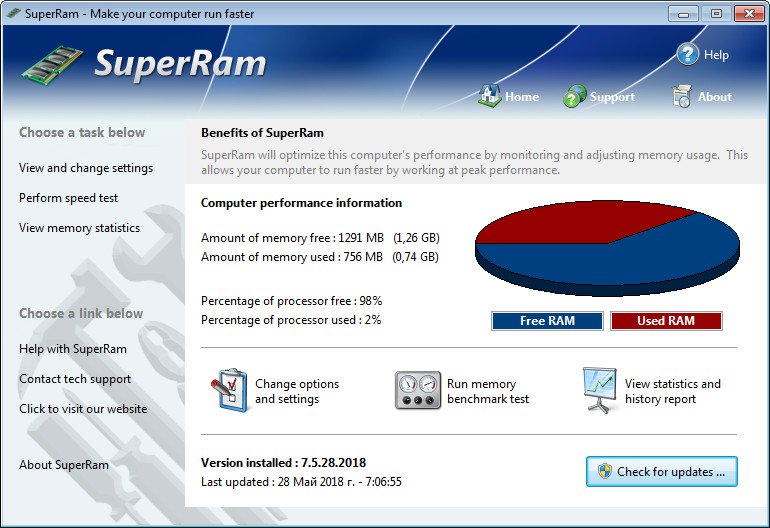Screen dimensions: 770x528
Task: Click the SuperRam title bar icon
Action: [14, 13]
